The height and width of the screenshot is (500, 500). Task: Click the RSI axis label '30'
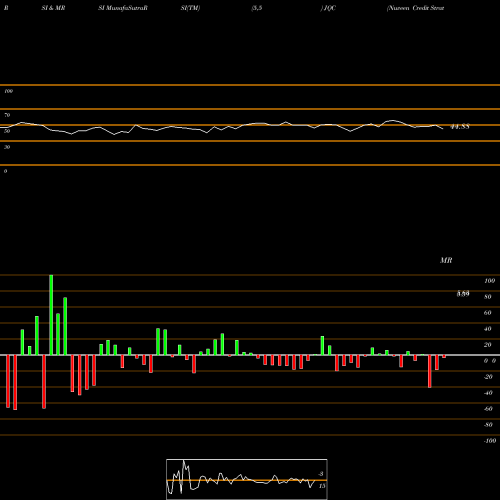coord(7,147)
